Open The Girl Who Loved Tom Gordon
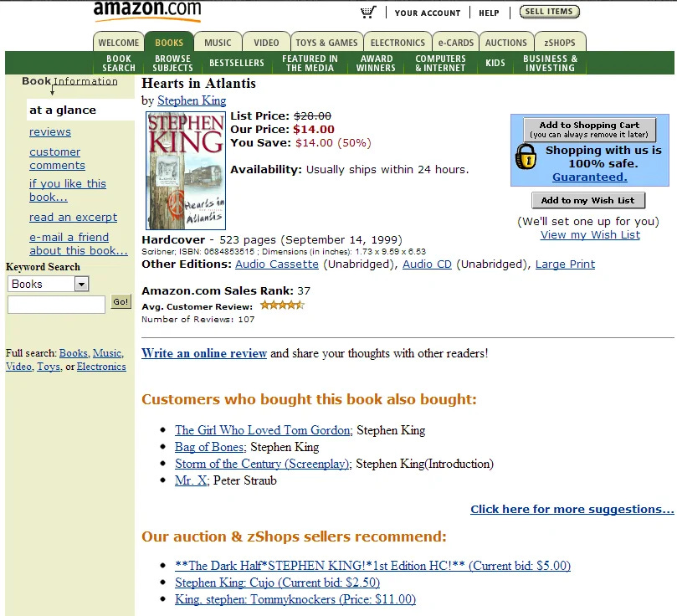Viewport: 677px width, 616px height. pos(264,430)
